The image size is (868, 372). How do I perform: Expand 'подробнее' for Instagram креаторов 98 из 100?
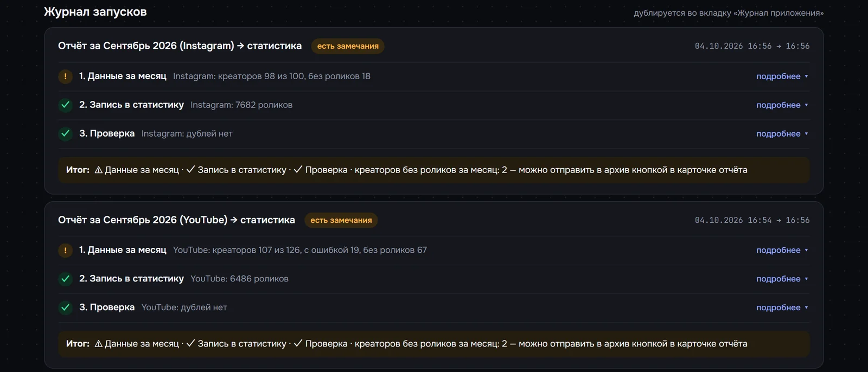[x=782, y=76]
